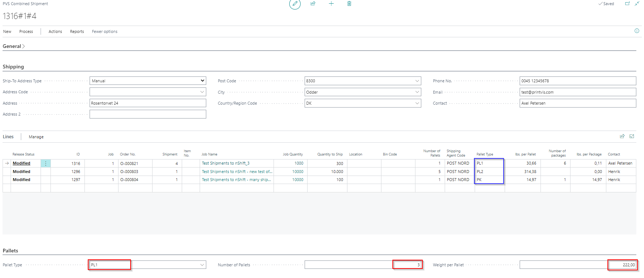Open the Actions menu
The image size is (644, 278).
point(55,31)
